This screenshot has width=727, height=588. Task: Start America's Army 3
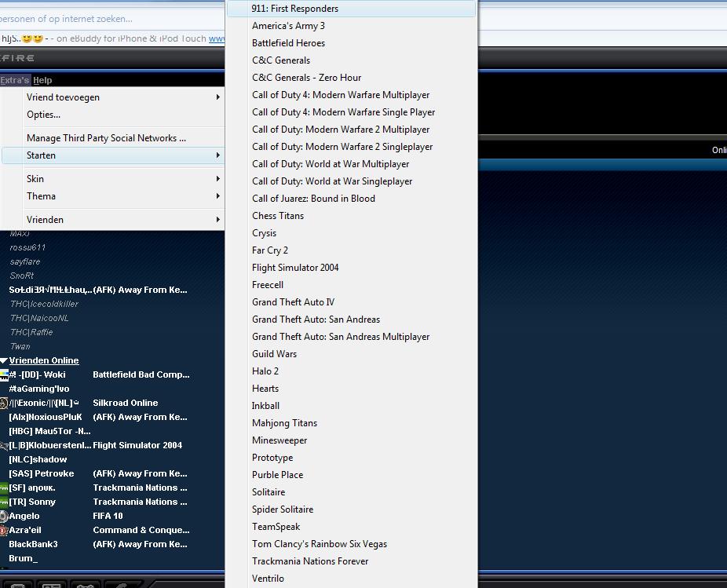352,26
